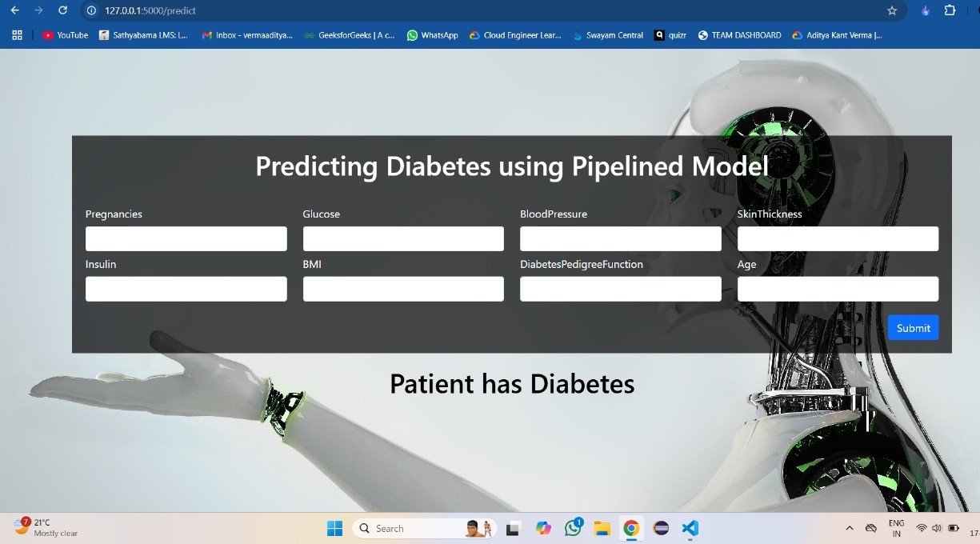The width and height of the screenshot is (980, 544).
Task: Launch File Explorer from the taskbar
Action: click(602, 528)
